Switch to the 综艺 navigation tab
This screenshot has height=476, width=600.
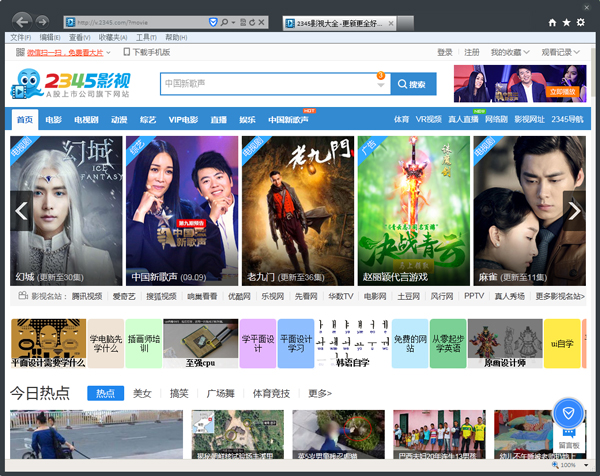pos(148,120)
